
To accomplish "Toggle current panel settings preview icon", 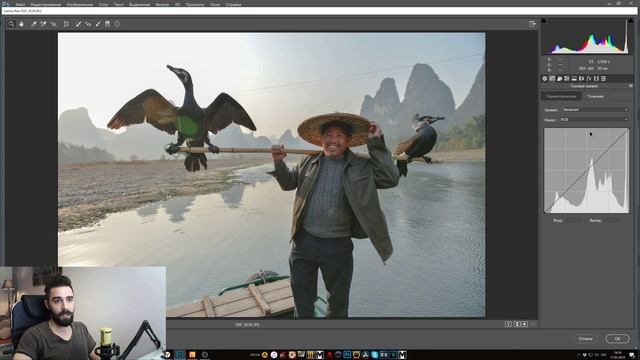I will pyautogui.click(x=533, y=324).
